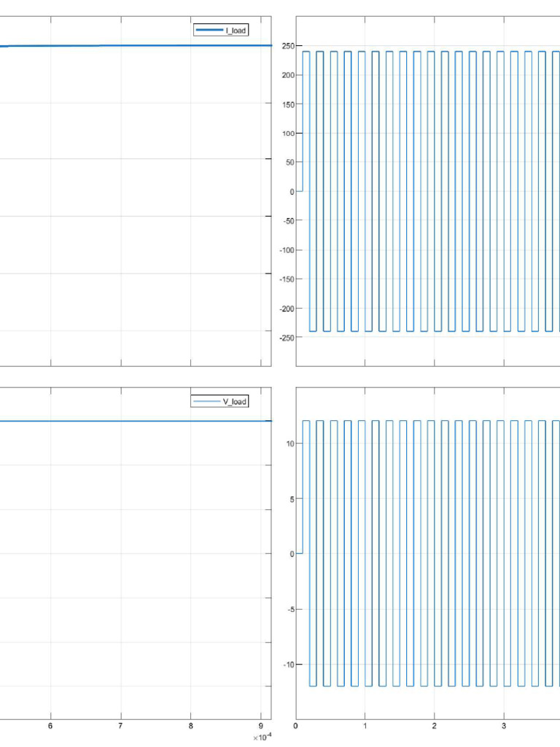Click the x-axis tick label 7
The image size is (560, 747).
pos(120,726)
